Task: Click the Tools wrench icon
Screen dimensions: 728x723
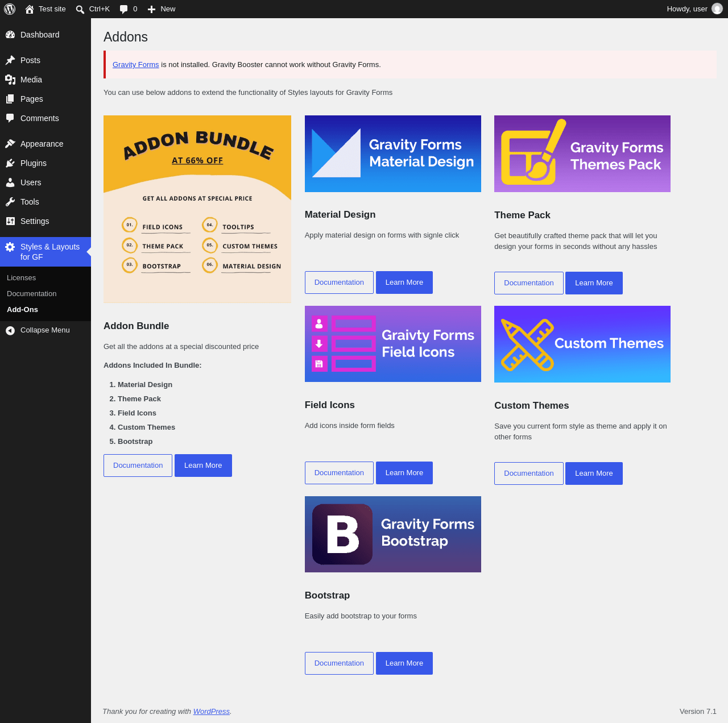Action: coord(10,202)
